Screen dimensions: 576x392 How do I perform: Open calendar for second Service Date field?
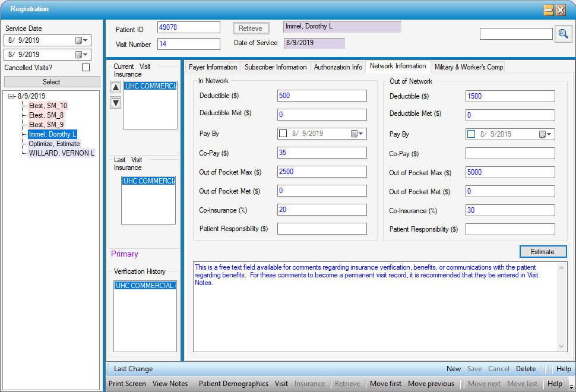click(82, 55)
